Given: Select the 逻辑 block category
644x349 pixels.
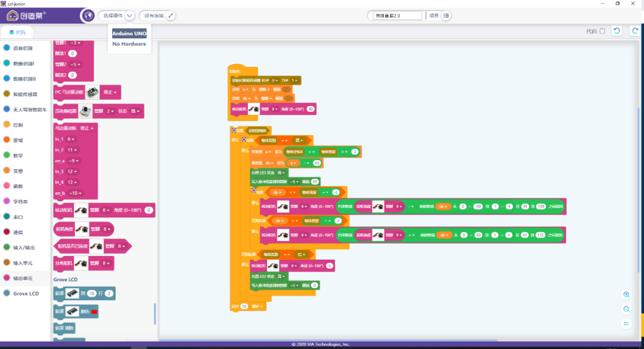Looking at the screenshot, I should coord(18,141).
